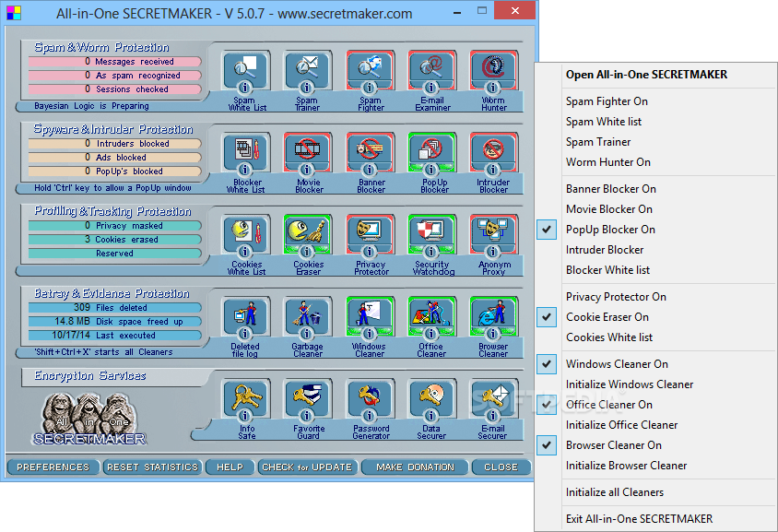Viewport: 778px width, 532px height.
Task: Choose Initialize all Cleaners menu entry
Action: pos(655,492)
